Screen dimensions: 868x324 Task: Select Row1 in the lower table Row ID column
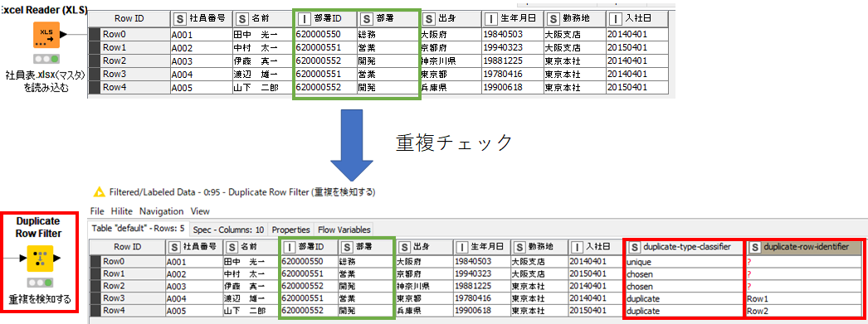tap(127, 273)
